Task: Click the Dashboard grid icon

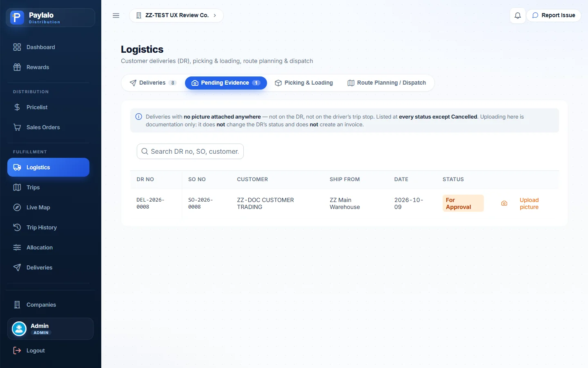Action: [17, 47]
